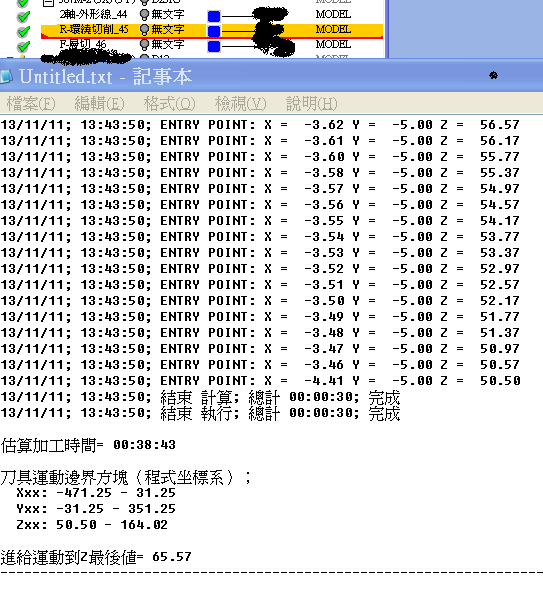
Task: Click 無文字 on the 2軸-外形線_44 row
Action: [168, 15]
